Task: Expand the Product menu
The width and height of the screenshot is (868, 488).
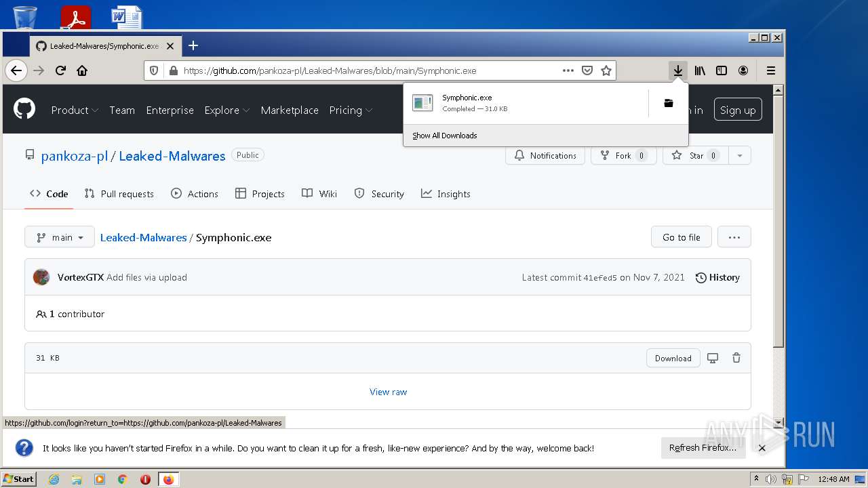Action: 75,110
